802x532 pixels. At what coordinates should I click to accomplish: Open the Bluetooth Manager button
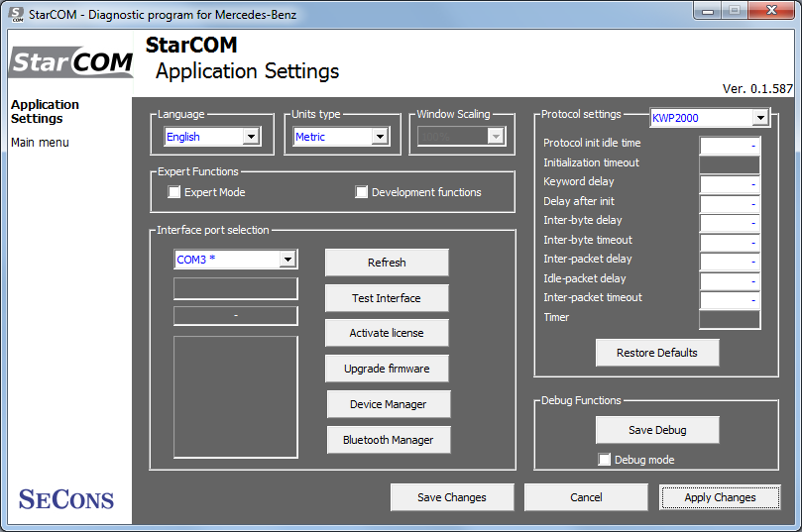[x=389, y=440]
